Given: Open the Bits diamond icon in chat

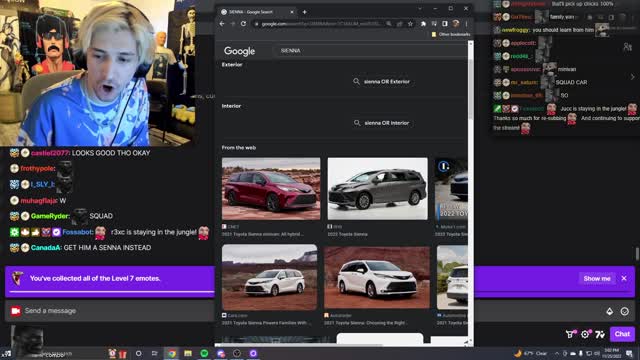Looking at the screenshot, I should pyautogui.click(x=609, y=311).
